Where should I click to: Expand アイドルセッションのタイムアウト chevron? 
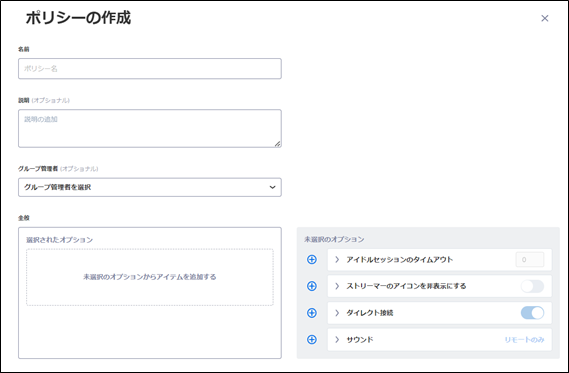(337, 259)
